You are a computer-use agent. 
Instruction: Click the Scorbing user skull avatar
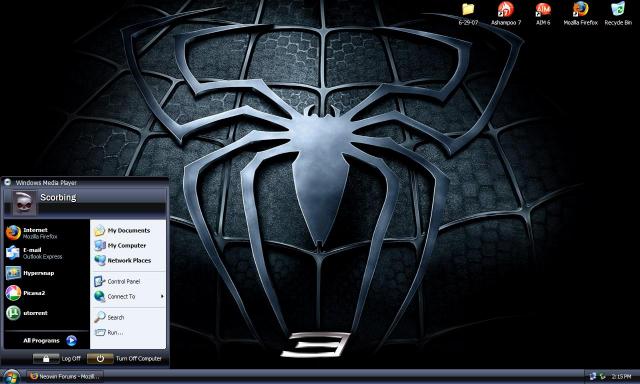(24, 202)
